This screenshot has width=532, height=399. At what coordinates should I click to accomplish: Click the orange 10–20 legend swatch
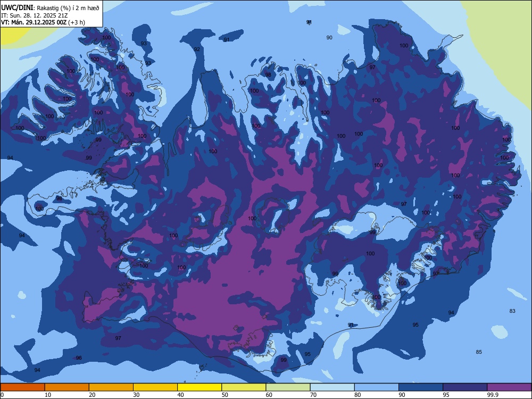tap(67, 387)
